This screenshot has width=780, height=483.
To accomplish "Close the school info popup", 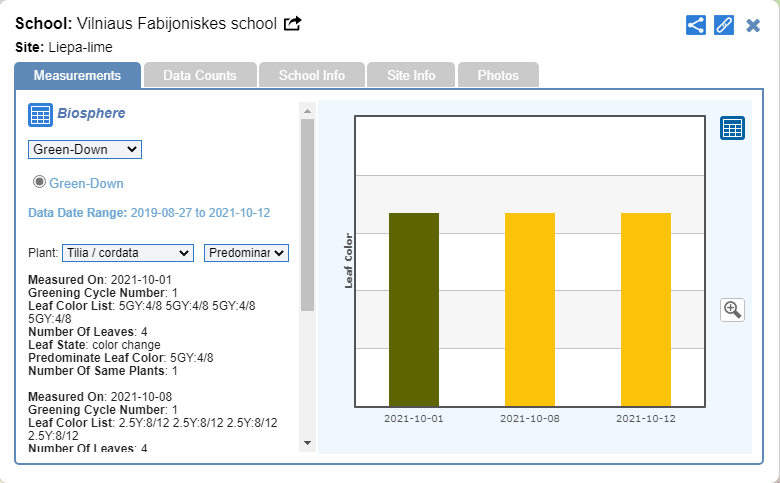I will [x=753, y=25].
